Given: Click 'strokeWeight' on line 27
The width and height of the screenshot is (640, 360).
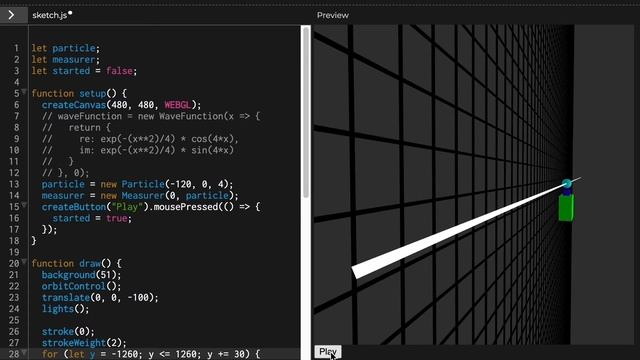Looking at the screenshot, I should (73, 343).
